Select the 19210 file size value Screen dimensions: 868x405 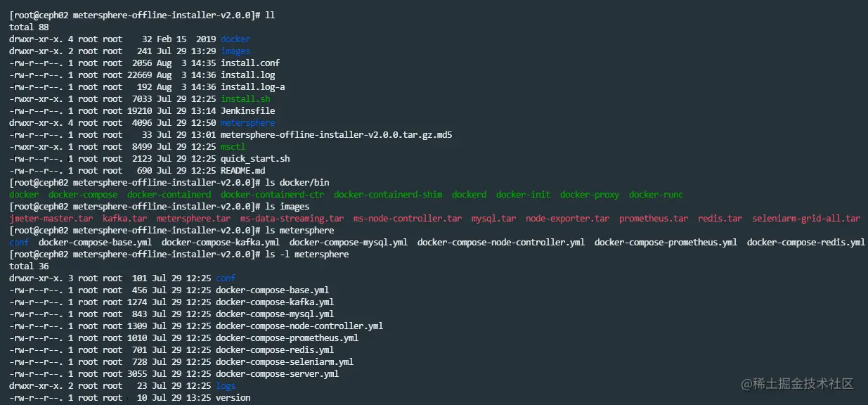point(139,111)
